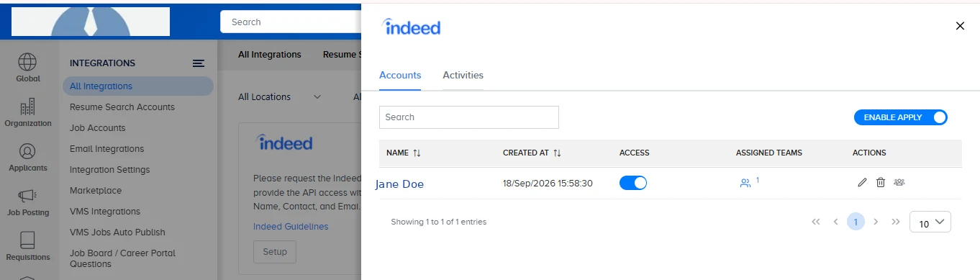Click the Access column header

[x=635, y=153]
